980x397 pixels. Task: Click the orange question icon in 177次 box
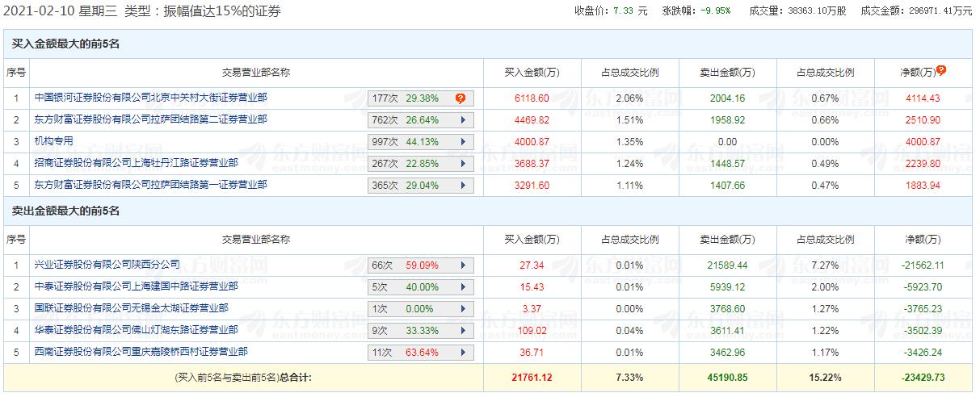point(461,98)
